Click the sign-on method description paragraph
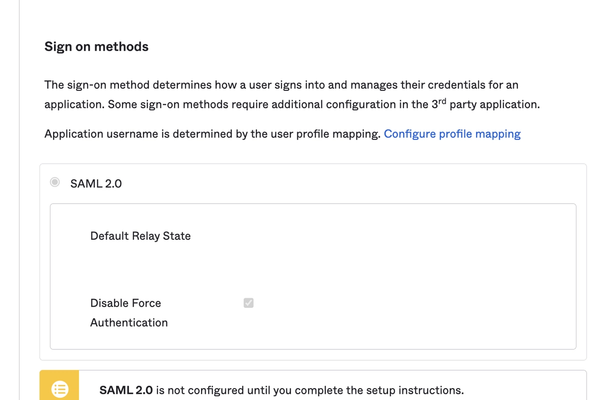 click(x=280, y=95)
